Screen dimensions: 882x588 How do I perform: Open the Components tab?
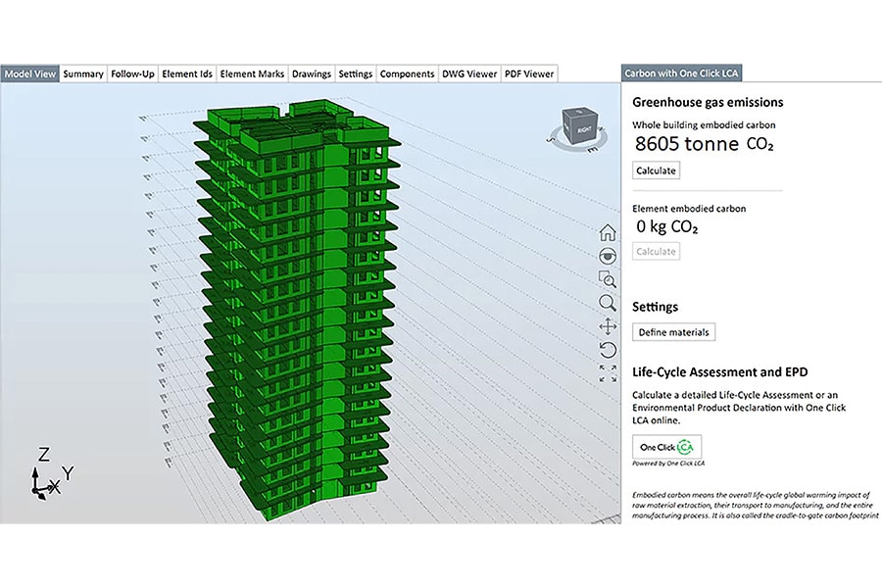tap(408, 73)
